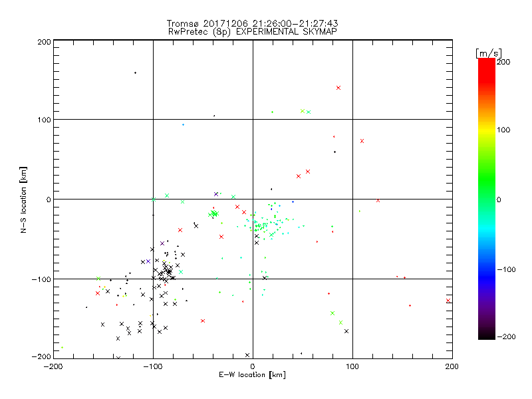The image size is (532, 399).
Task: Select the purple X just above the zero line
Action: (216, 194)
